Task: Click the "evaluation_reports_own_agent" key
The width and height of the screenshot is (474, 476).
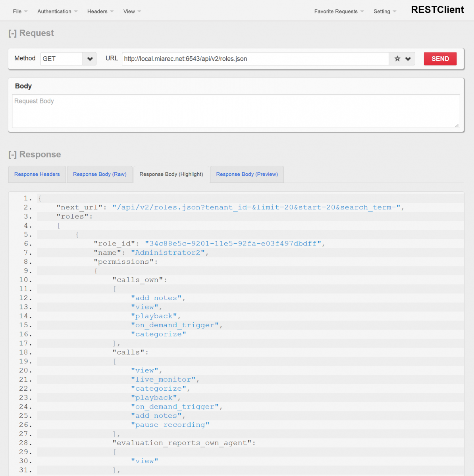Action: (182, 443)
